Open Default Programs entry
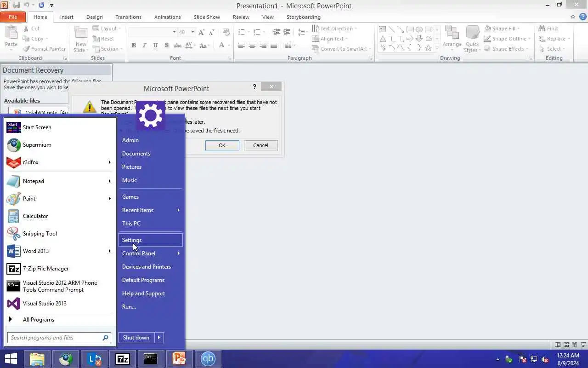Viewport: 588px width, 368px height. 151,280
